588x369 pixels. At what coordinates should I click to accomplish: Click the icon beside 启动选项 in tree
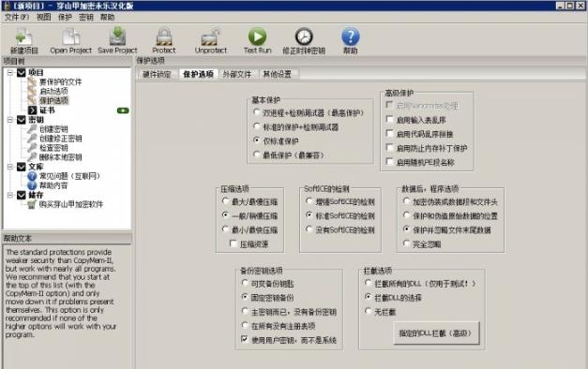(x=32, y=91)
